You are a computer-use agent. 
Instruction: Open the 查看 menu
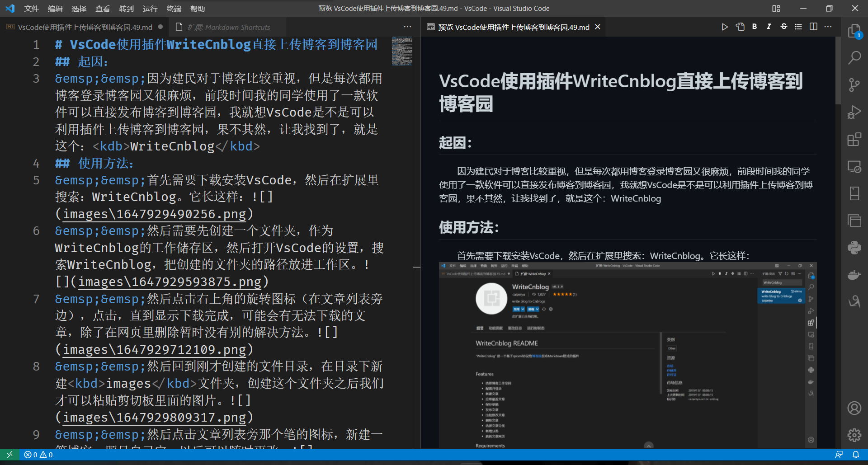(103, 9)
